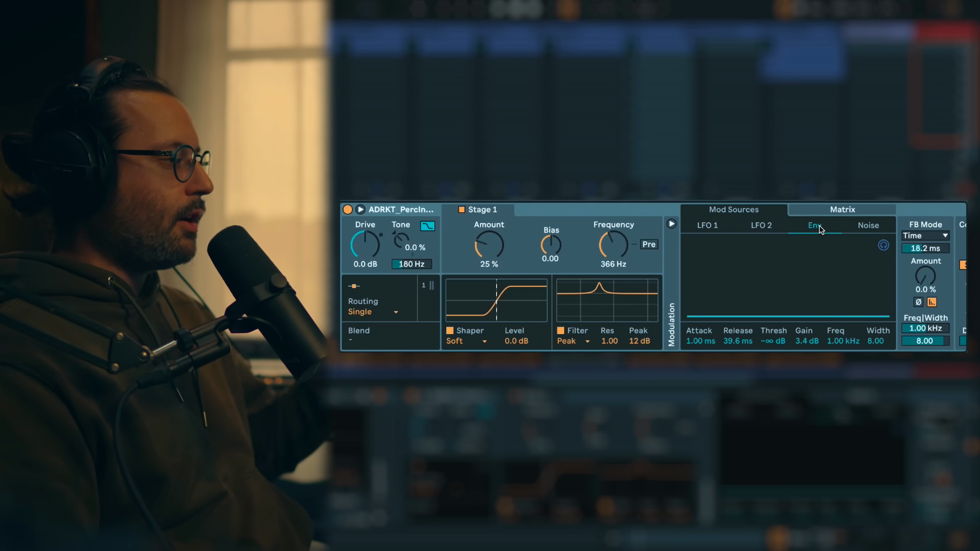Viewport: 980px width, 551px height.
Task: Toggle the Stage 1 enable square
Action: [461, 209]
